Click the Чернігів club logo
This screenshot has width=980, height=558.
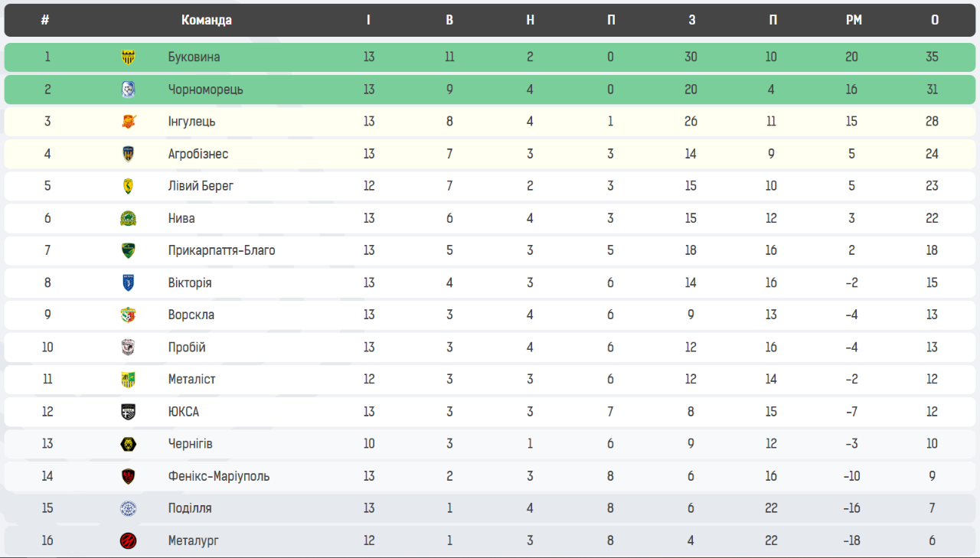click(x=129, y=444)
